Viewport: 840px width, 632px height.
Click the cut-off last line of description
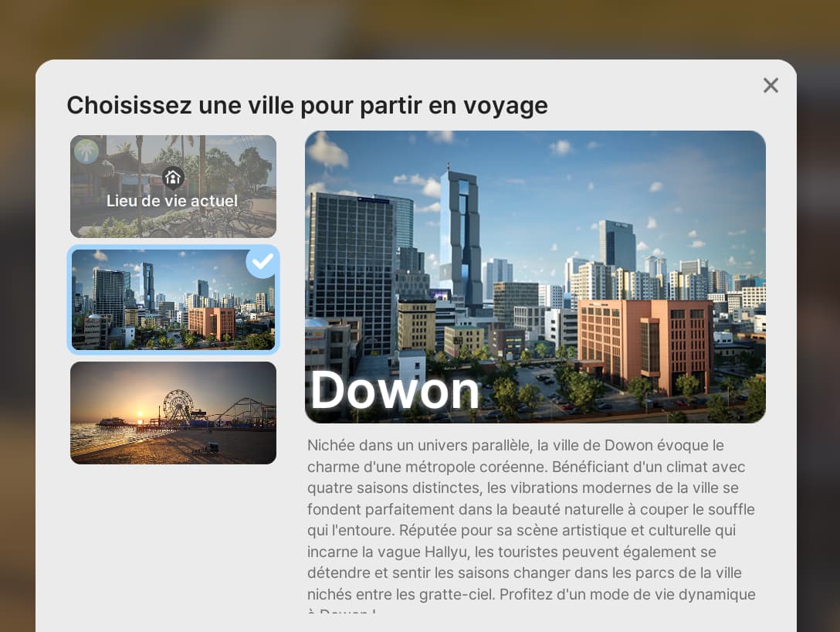point(341,610)
